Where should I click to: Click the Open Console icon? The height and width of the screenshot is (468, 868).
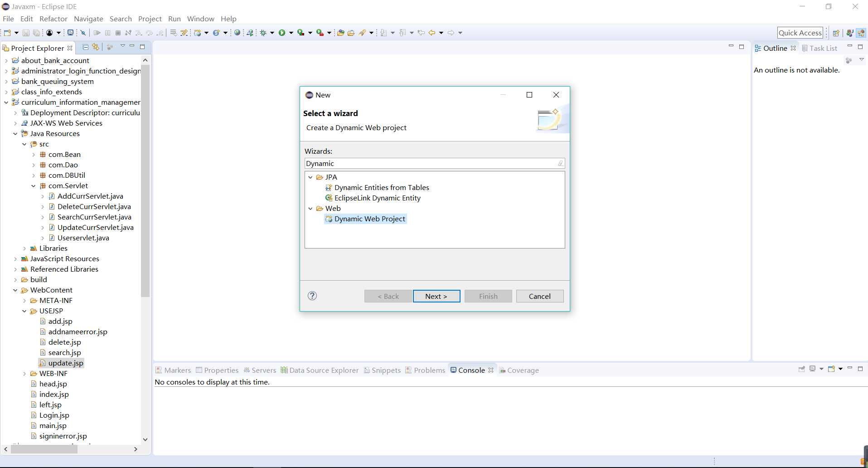(x=831, y=369)
